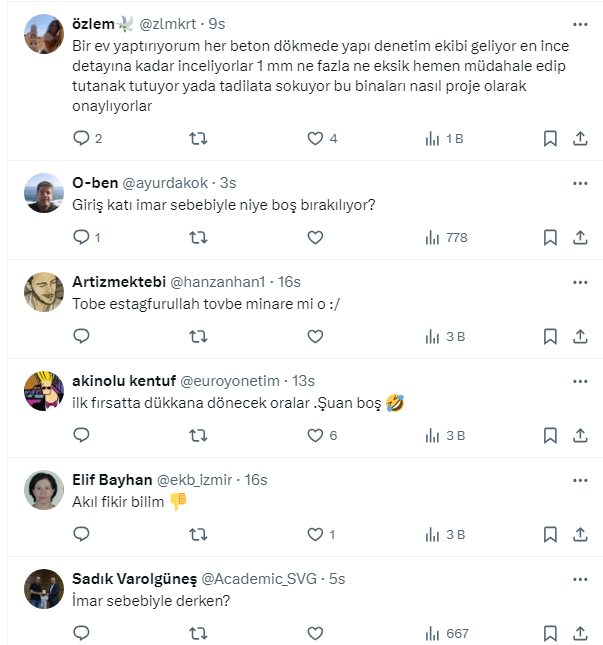
Task: Bookmark özlem's tweet
Action: (550, 139)
